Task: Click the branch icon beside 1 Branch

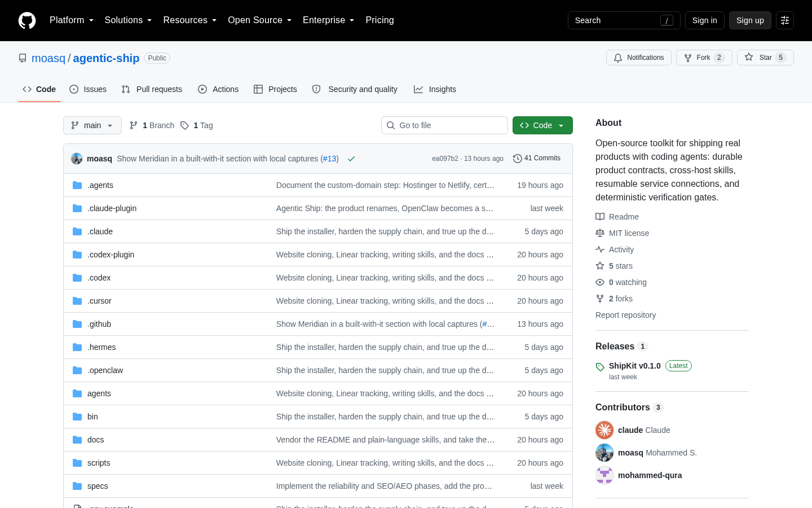Action: coord(134,125)
